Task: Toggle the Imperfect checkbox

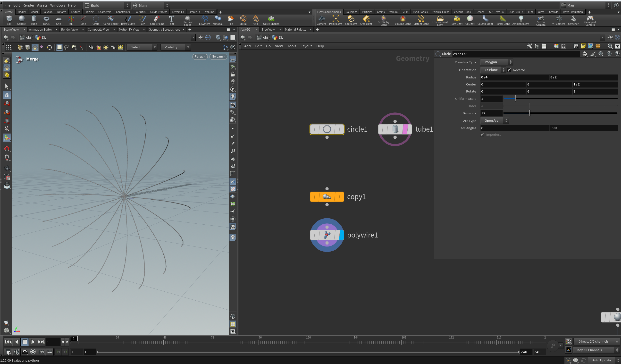Action: point(482,135)
